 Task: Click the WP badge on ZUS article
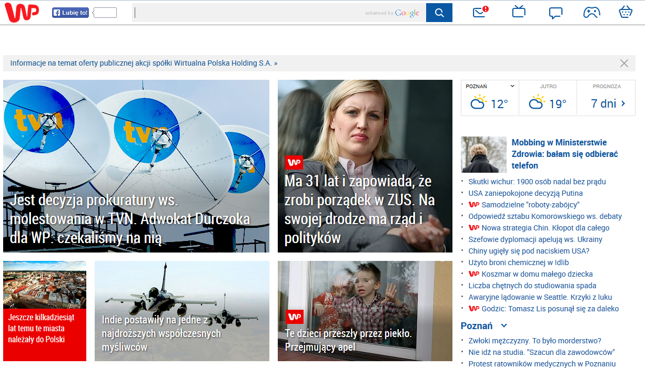(x=294, y=162)
